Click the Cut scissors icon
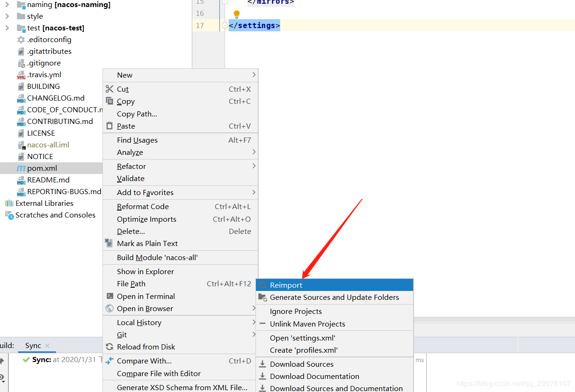The image size is (575, 392). tap(109, 89)
